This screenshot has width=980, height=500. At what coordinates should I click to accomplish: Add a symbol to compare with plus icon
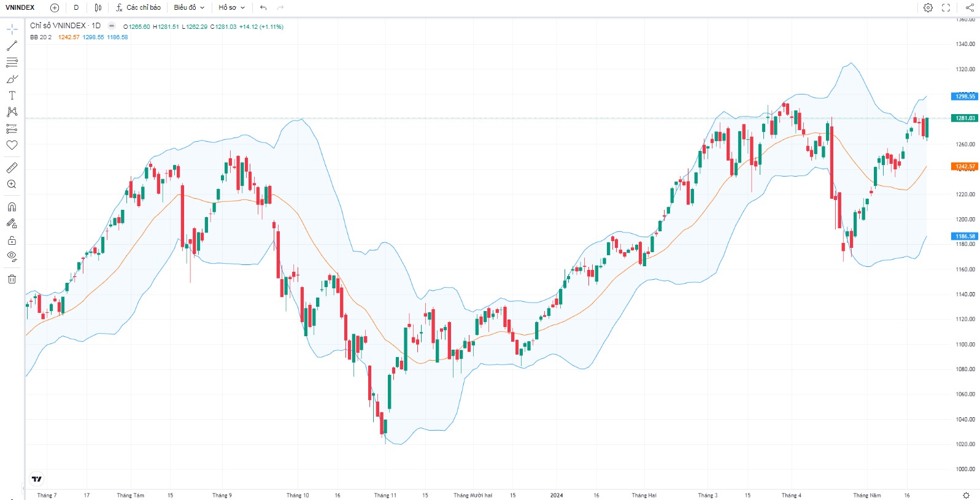(55, 7)
